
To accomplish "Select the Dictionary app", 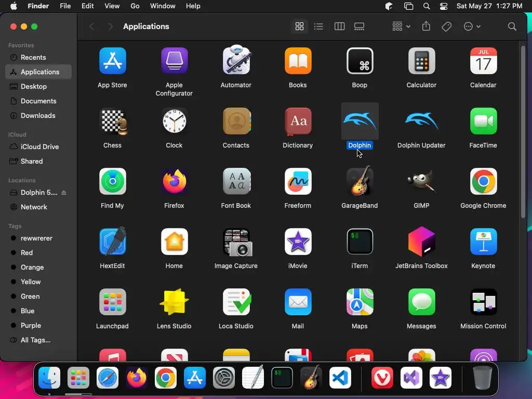I will 298,121.
